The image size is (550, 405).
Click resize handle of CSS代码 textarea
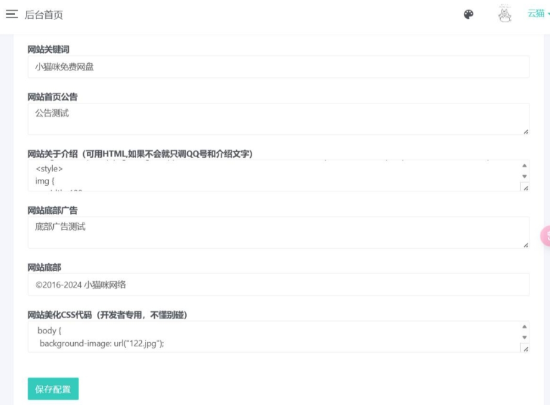click(x=525, y=349)
